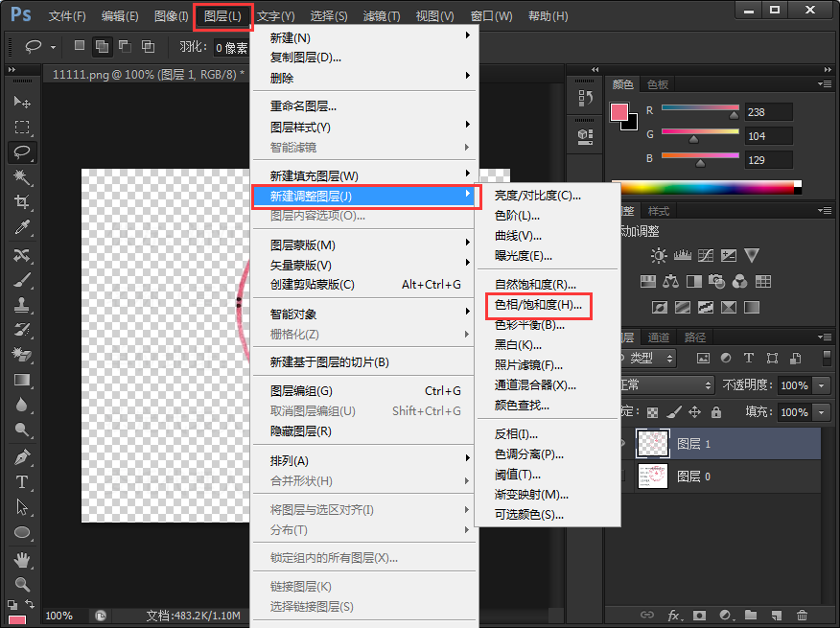This screenshot has width=840, height=628.
Task: Open the Color panel flyout menu
Action: (825, 84)
